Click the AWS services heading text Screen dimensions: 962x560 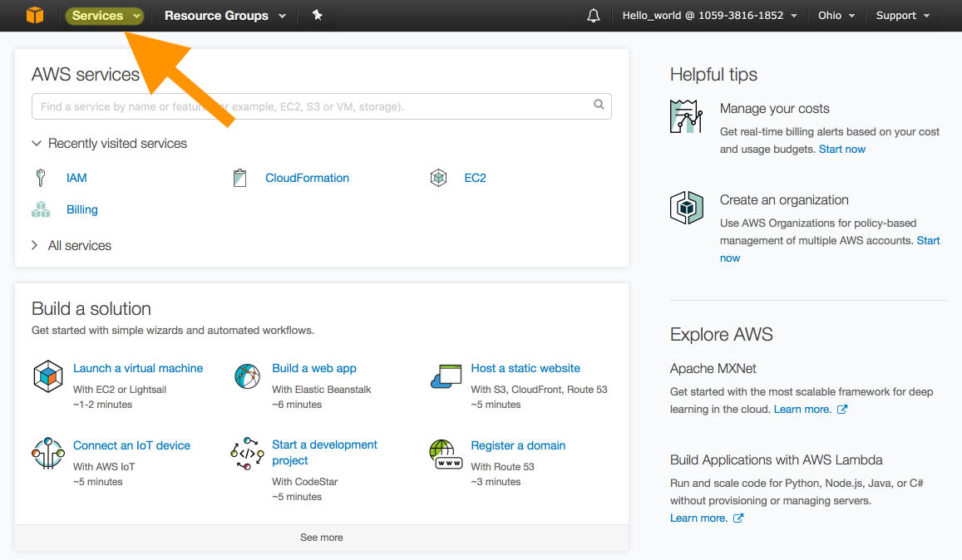(x=86, y=74)
